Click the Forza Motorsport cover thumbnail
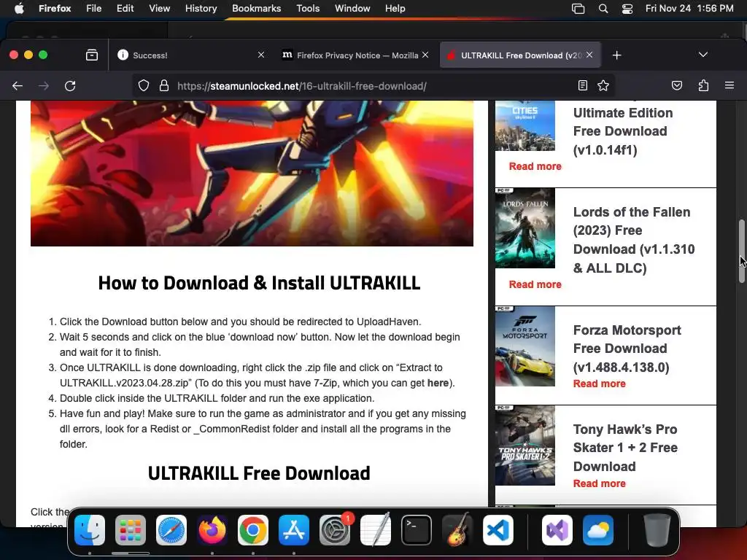747x560 pixels. [525, 346]
